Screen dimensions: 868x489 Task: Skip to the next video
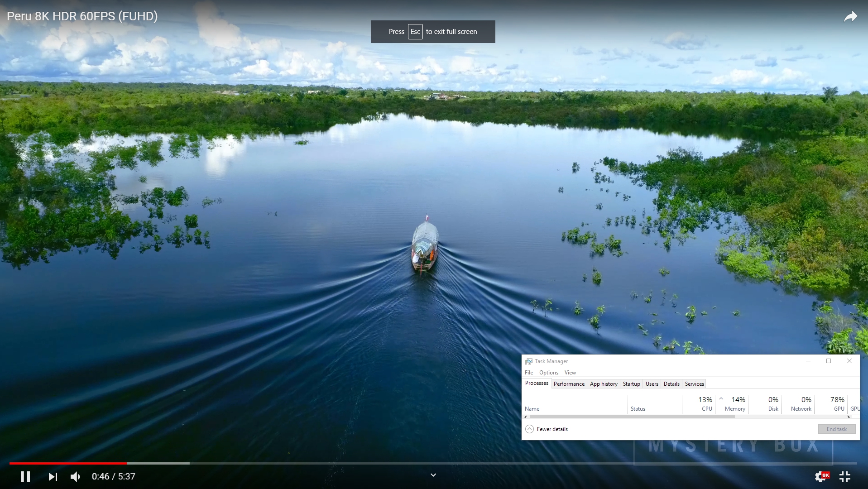[53, 476]
